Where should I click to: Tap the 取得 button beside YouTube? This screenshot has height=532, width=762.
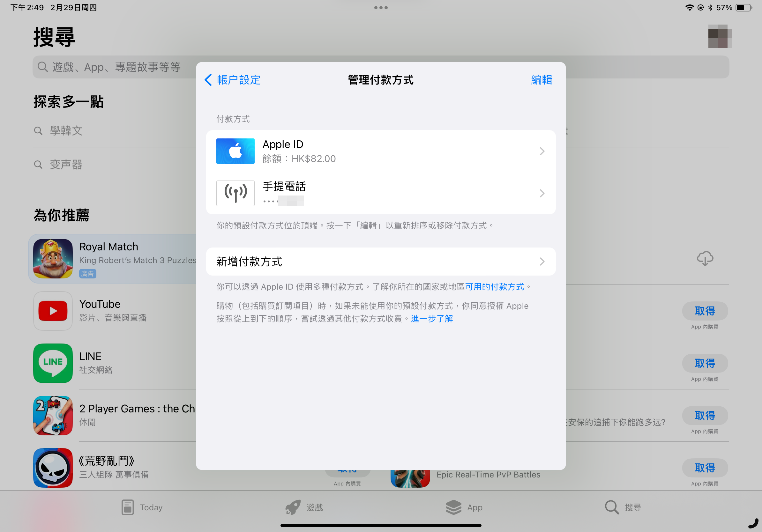point(705,311)
